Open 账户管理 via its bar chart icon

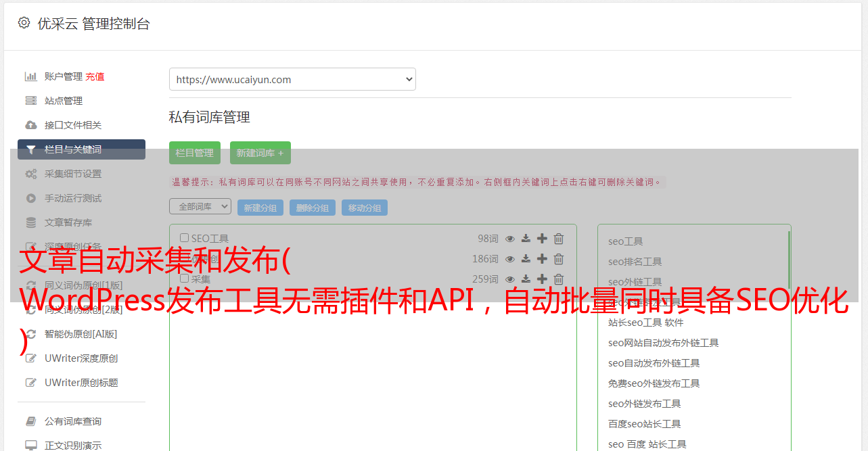31,76
